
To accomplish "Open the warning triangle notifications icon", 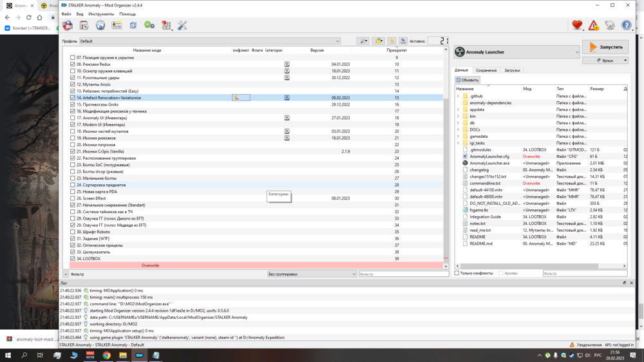I will click(593, 25).
